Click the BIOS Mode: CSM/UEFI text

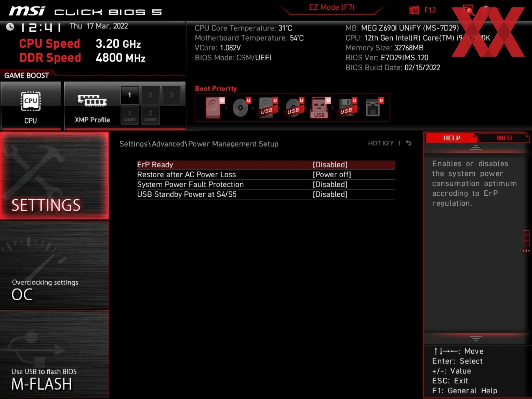(233, 58)
